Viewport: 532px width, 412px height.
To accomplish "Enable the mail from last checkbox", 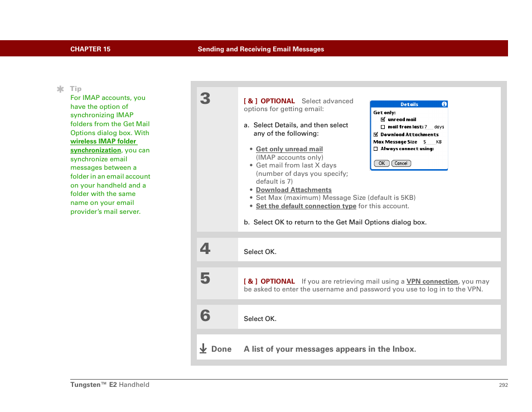I will coord(383,127).
